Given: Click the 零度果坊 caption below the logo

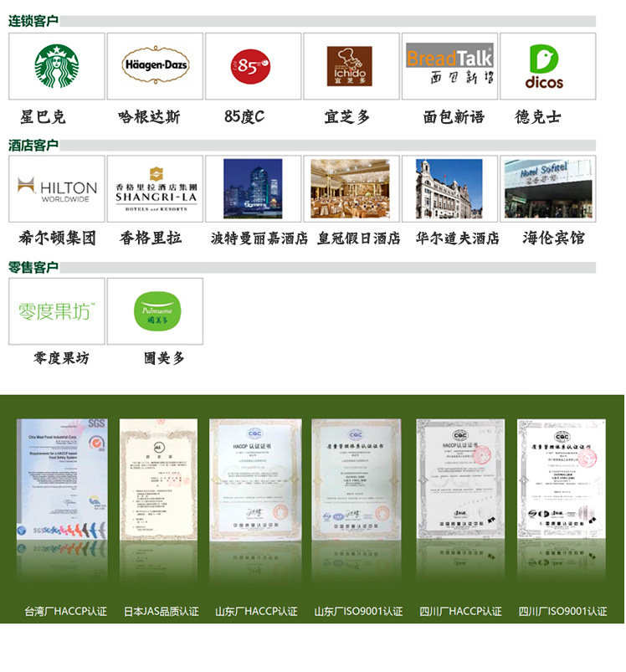Looking at the screenshot, I should [x=61, y=357].
